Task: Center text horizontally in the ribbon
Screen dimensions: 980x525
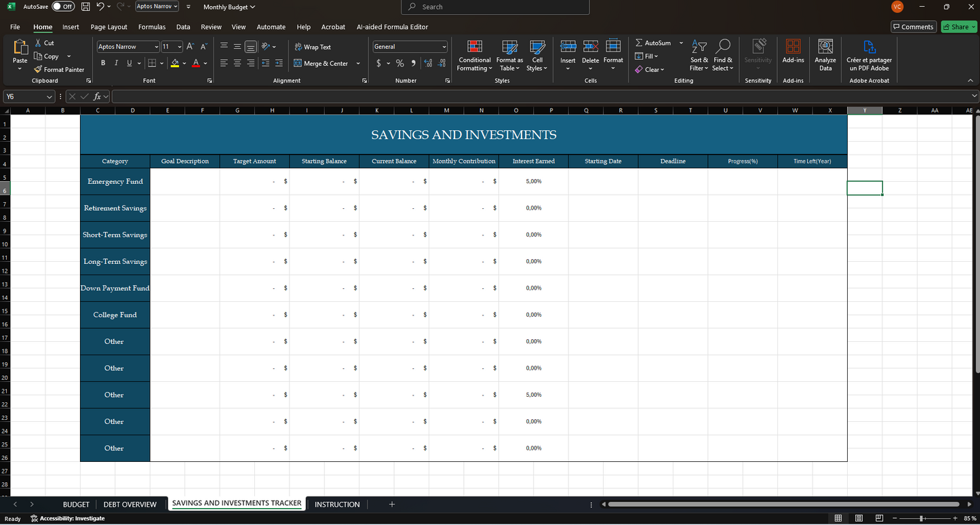Action: [x=237, y=63]
